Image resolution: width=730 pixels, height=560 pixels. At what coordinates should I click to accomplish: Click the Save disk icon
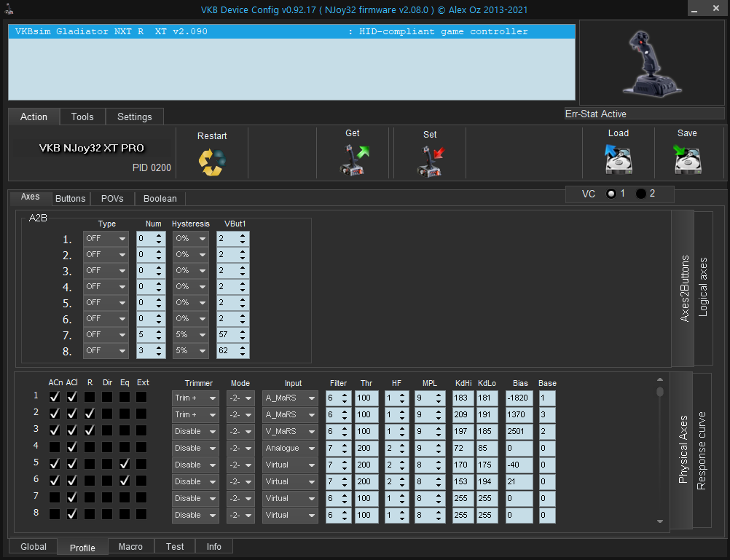(x=687, y=159)
